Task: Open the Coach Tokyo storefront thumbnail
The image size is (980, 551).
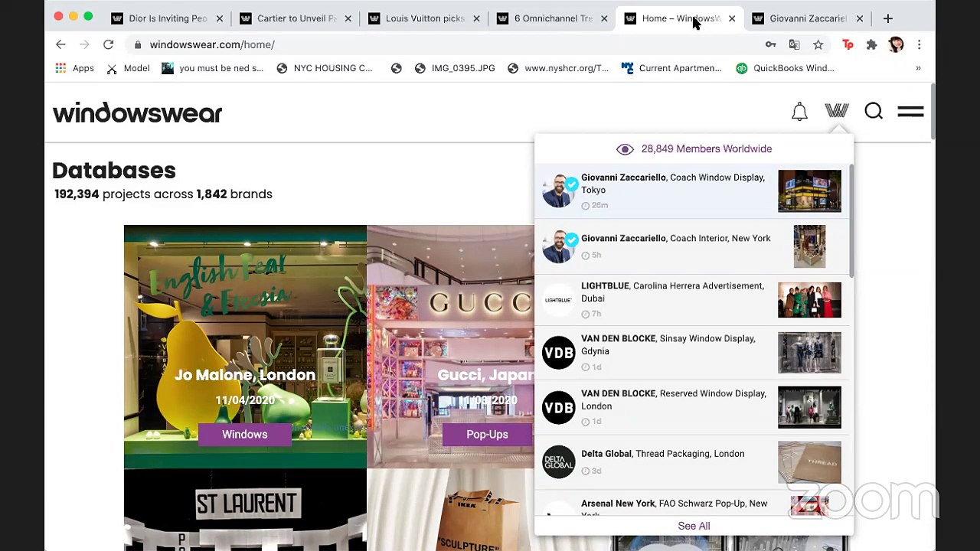Action: click(x=809, y=191)
